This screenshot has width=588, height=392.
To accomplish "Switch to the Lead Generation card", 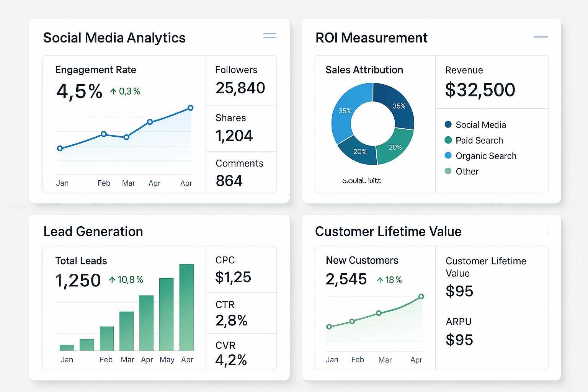I will (x=93, y=231).
